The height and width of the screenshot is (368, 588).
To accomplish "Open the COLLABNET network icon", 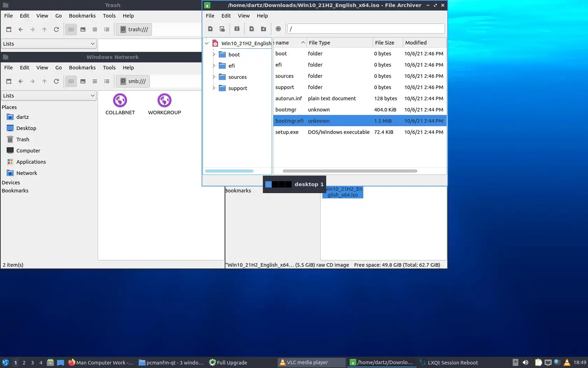I will 120,104.
